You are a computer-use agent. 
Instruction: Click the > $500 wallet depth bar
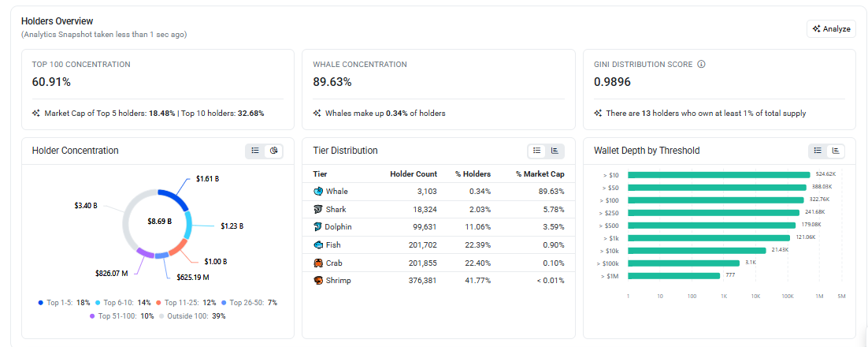[x=712, y=225]
